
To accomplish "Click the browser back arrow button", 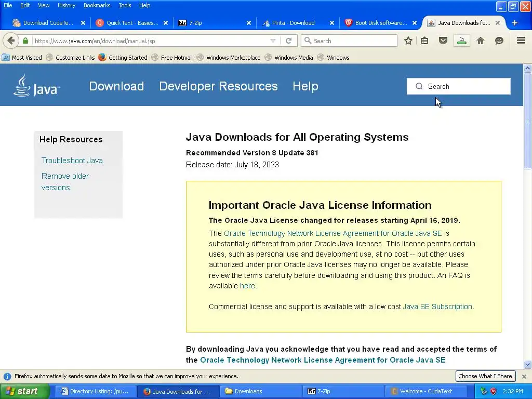I will click(x=11, y=41).
